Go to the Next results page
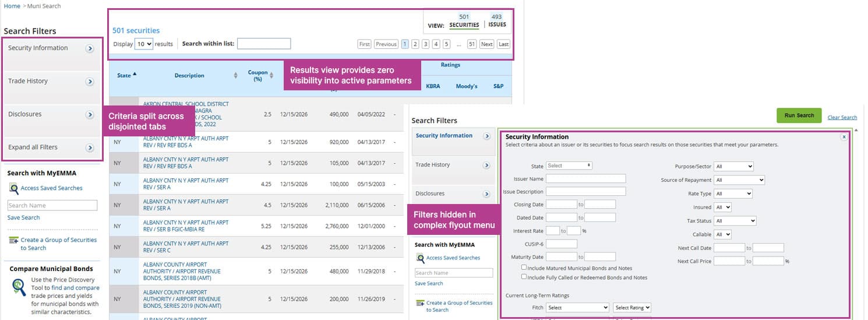 [x=487, y=44]
